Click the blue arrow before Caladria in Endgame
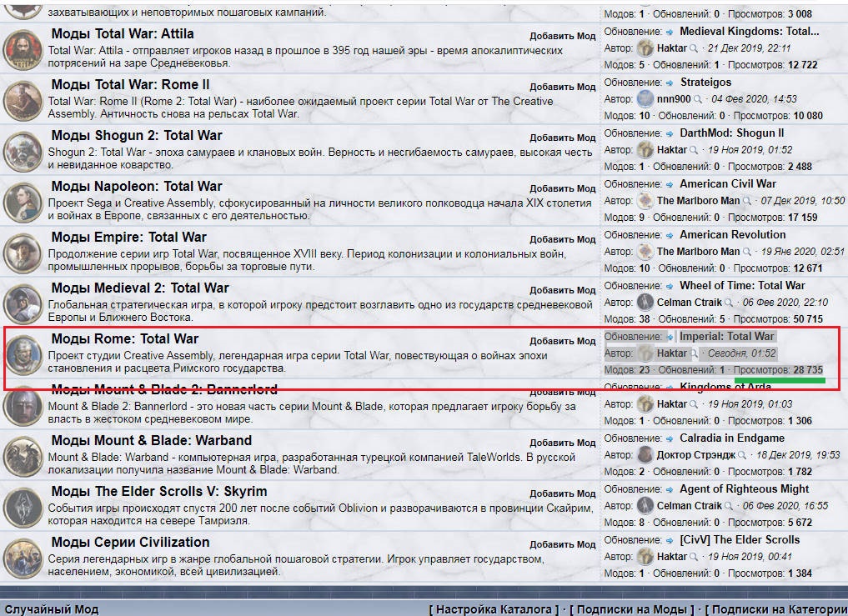The width and height of the screenshot is (848, 616). [670, 438]
